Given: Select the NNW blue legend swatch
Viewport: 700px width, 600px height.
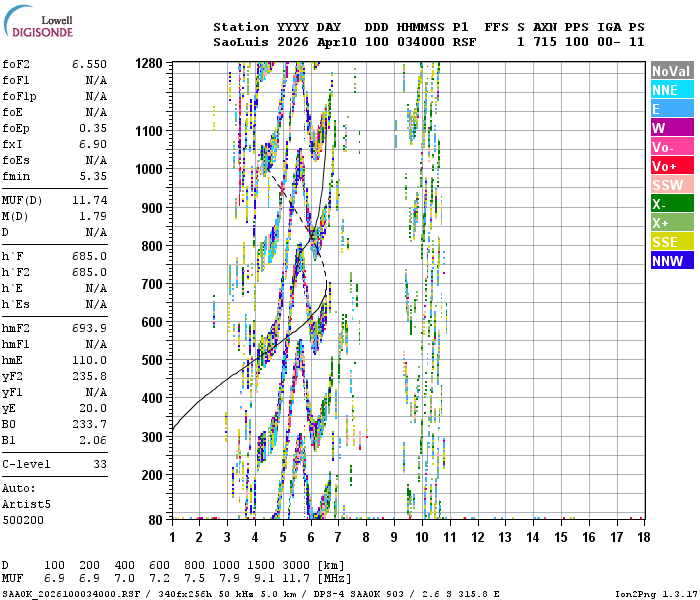Looking at the screenshot, I should [x=672, y=261].
